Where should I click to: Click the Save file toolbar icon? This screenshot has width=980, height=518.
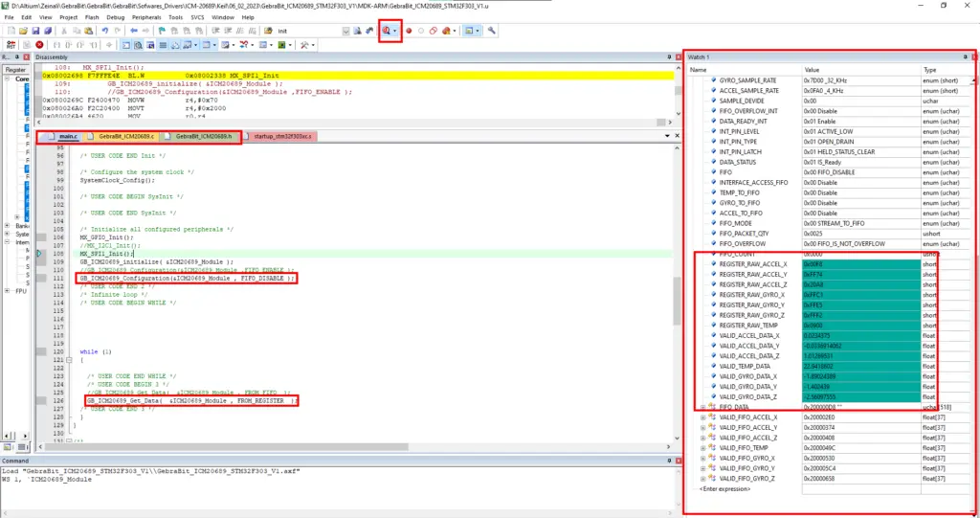pos(35,31)
